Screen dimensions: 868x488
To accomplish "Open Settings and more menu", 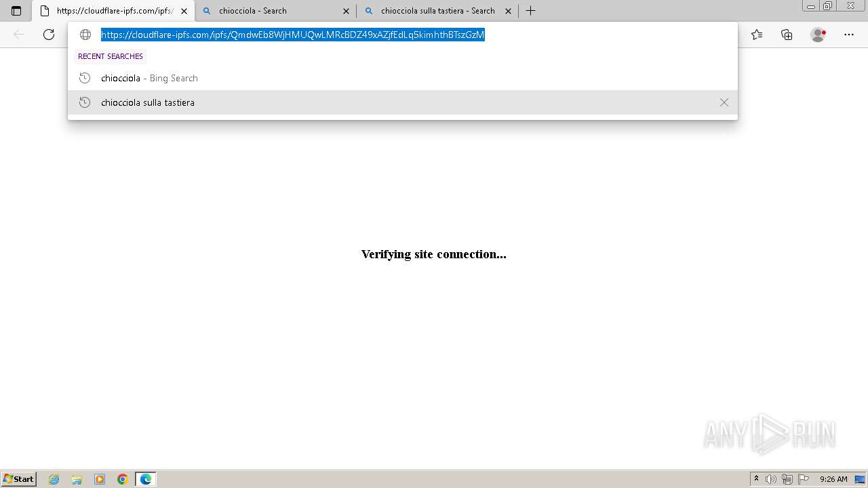I will point(849,35).
